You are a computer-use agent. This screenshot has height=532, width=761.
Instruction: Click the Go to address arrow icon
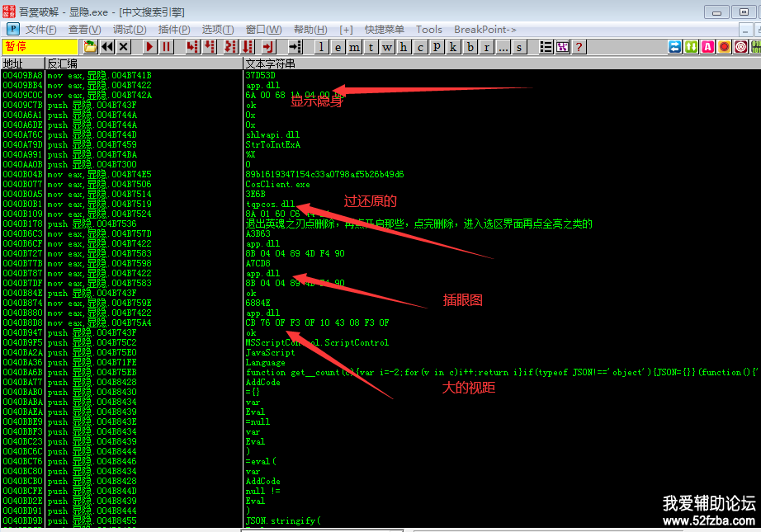295,47
